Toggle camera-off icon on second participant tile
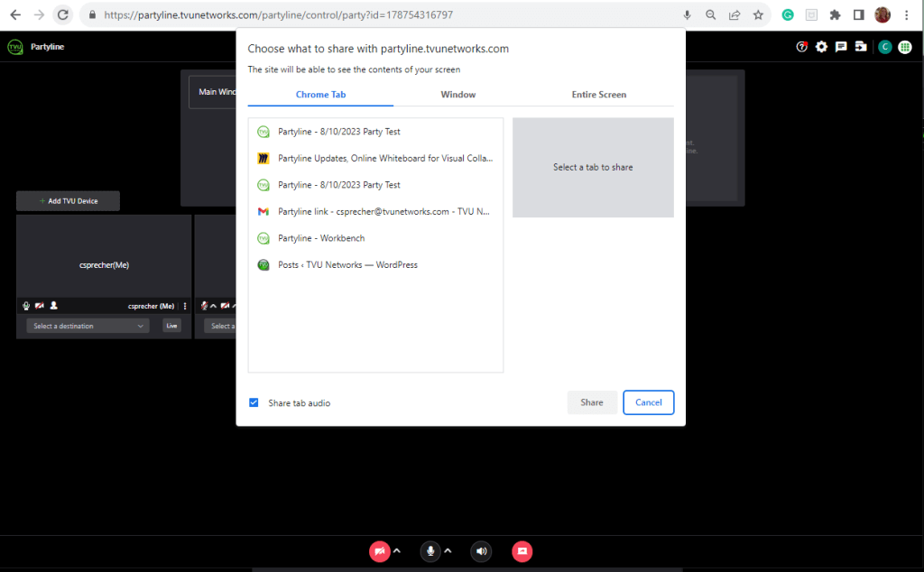This screenshot has width=924, height=572. (225, 306)
